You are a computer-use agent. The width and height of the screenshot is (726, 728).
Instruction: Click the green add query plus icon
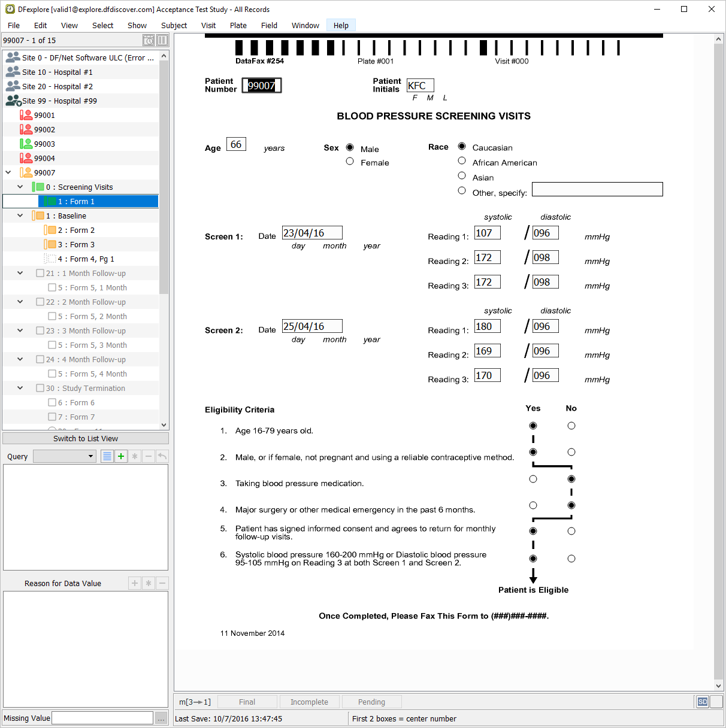(x=121, y=456)
